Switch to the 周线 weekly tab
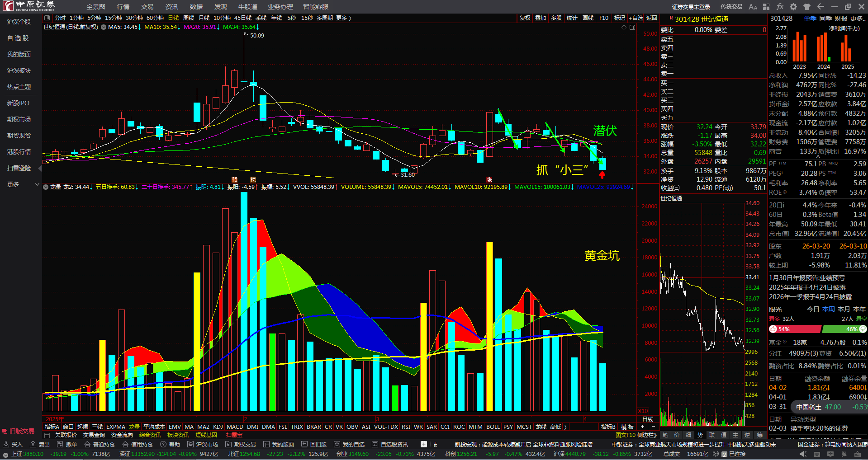This screenshot has height=460, width=868. [x=189, y=18]
